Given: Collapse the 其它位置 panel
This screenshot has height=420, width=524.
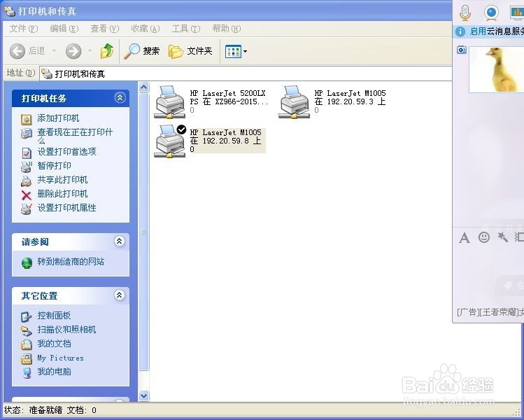Looking at the screenshot, I should coord(120,295).
